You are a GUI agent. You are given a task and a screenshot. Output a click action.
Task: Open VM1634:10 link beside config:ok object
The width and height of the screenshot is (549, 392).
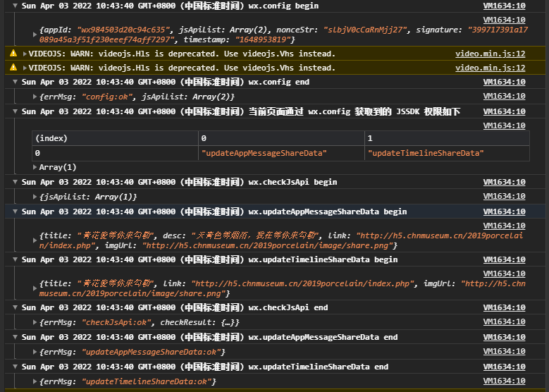point(504,96)
